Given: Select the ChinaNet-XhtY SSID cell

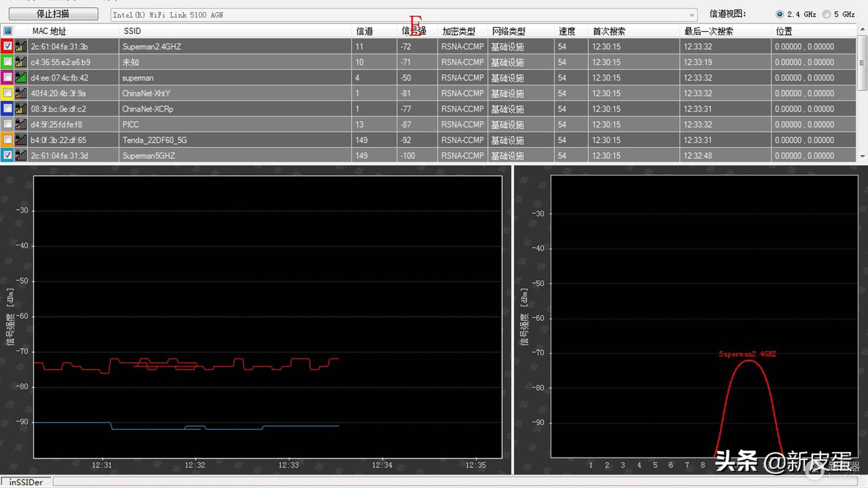Looking at the screenshot, I should tap(236, 93).
